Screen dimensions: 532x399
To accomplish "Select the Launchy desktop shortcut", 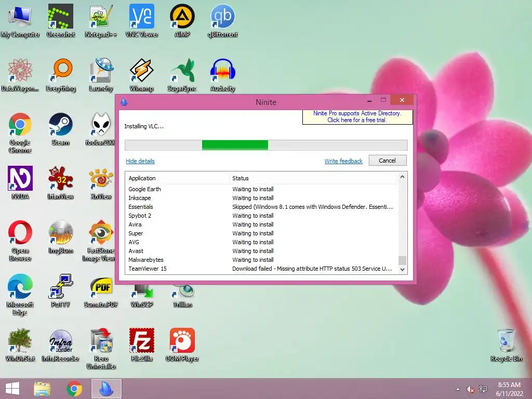I will pos(101,75).
